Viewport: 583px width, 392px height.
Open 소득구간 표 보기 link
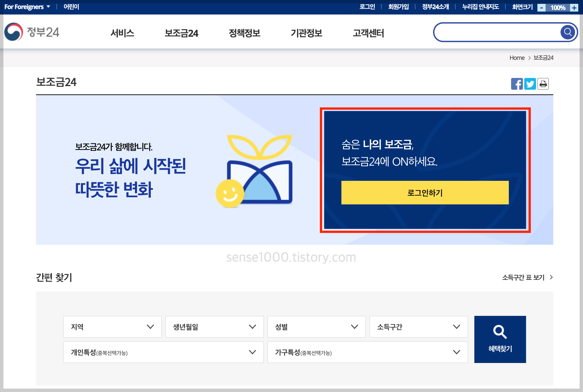click(527, 277)
